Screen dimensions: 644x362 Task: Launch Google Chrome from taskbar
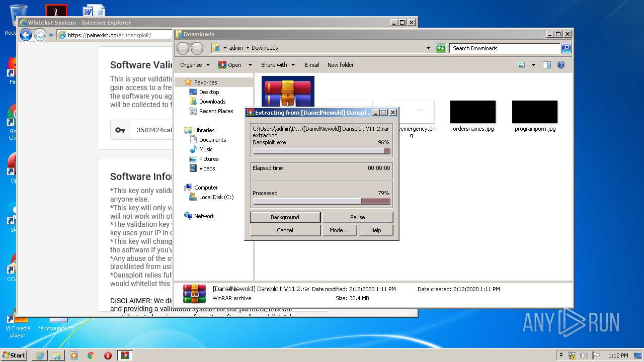[x=91, y=355]
